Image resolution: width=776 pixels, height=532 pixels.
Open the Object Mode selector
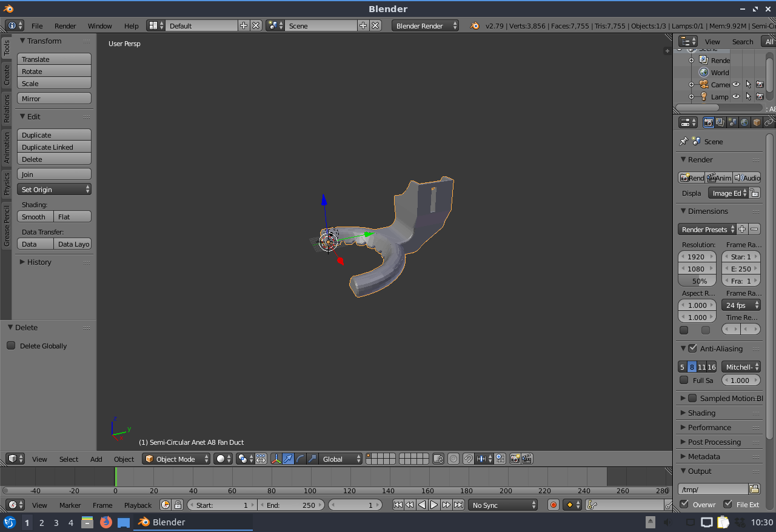point(176,459)
